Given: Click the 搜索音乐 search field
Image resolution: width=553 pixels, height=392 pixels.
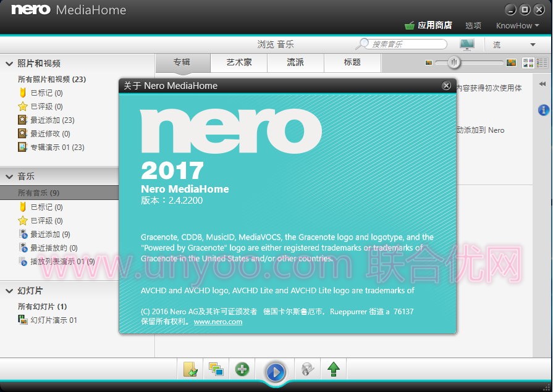Looking at the screenshot, I should 408,44.
